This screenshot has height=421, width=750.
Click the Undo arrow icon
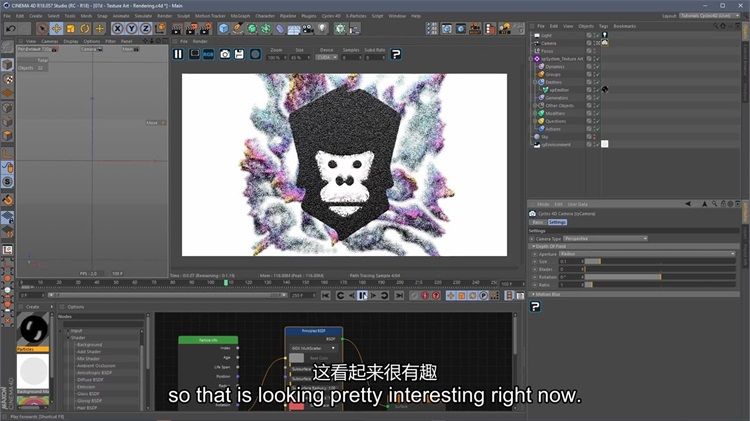[x=11, y=29]
